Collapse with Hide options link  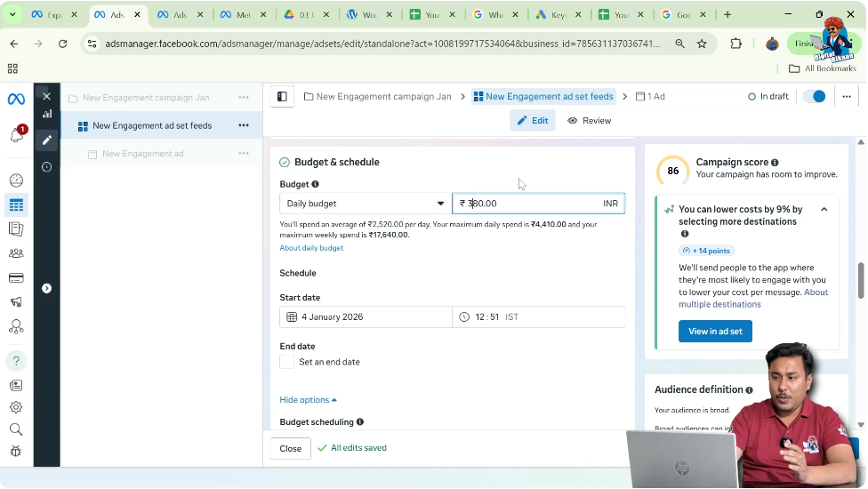pyautogui.click(x=308, y=400)
